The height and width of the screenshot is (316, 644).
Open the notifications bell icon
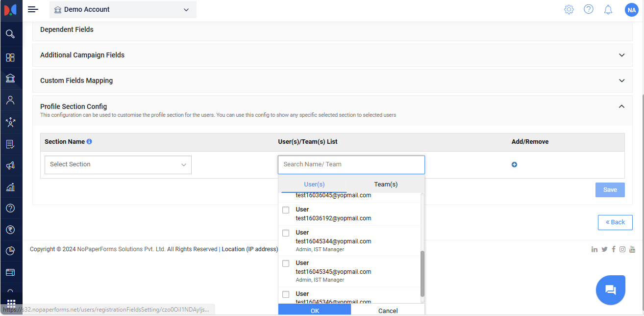pyautogui.click(x=608, y=9)
